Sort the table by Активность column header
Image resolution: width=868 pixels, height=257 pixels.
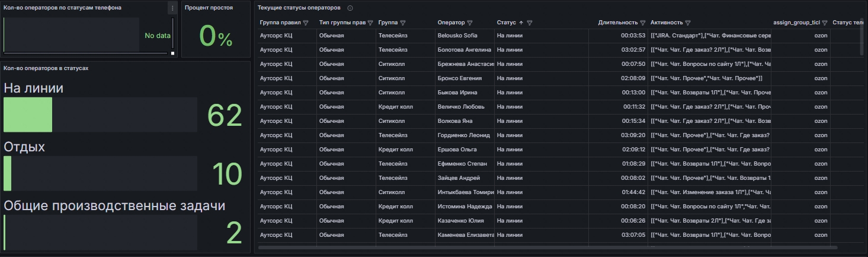pyautogui.click(x=667, y=23)
